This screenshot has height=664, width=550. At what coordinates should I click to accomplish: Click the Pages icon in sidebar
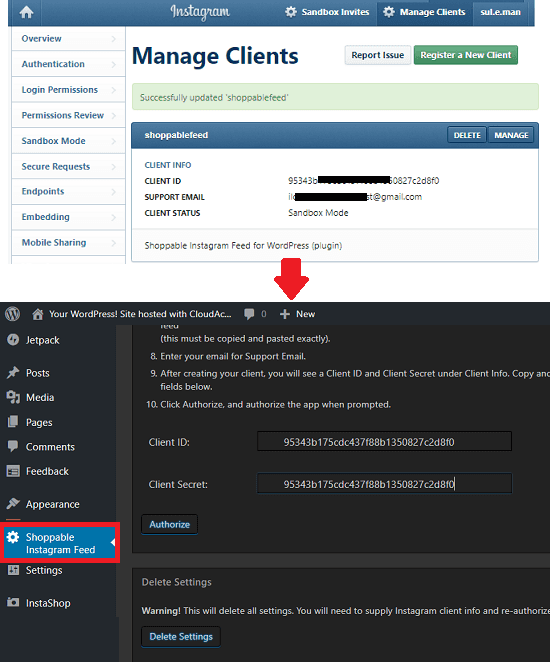click(x=13, y=422)
